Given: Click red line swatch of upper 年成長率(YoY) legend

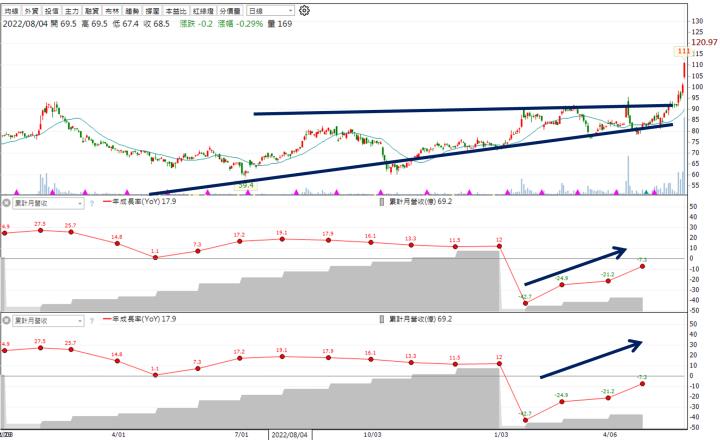Looking at the screenshot, I should 107,202.
